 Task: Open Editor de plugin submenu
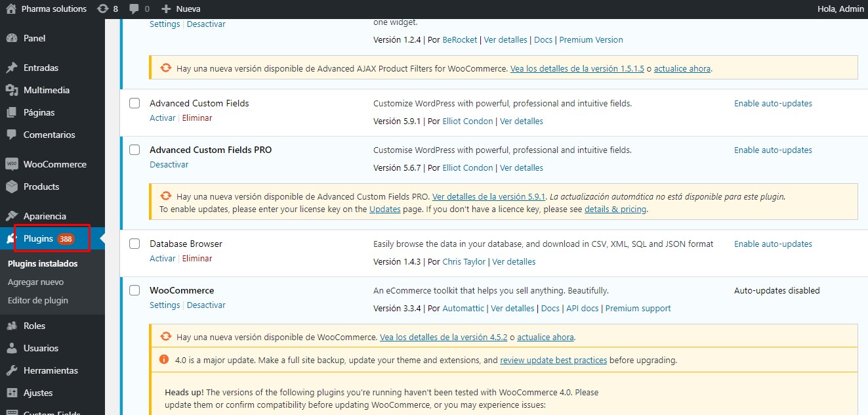(38, 300)
